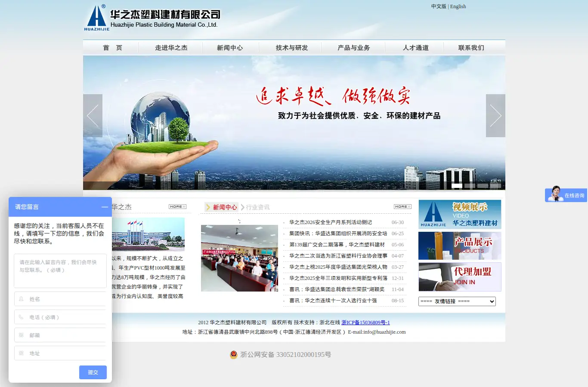Click MORE button in news section
This screenshot has height=387, width=588.
[x=402, y=207]
